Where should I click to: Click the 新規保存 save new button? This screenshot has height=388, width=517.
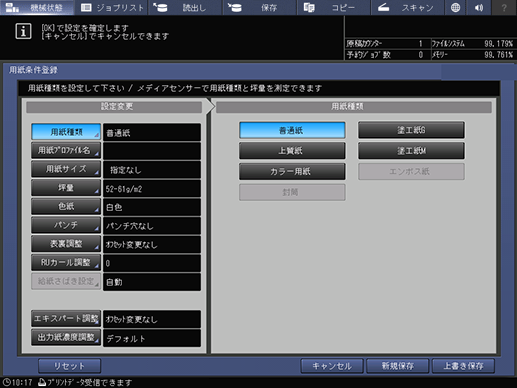coord(397,366)
